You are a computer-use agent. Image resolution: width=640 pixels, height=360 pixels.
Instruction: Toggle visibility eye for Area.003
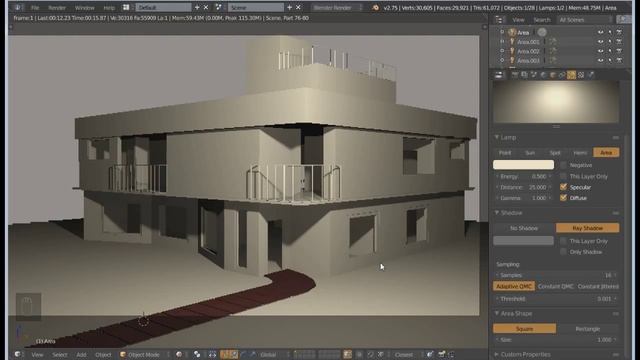600,60
